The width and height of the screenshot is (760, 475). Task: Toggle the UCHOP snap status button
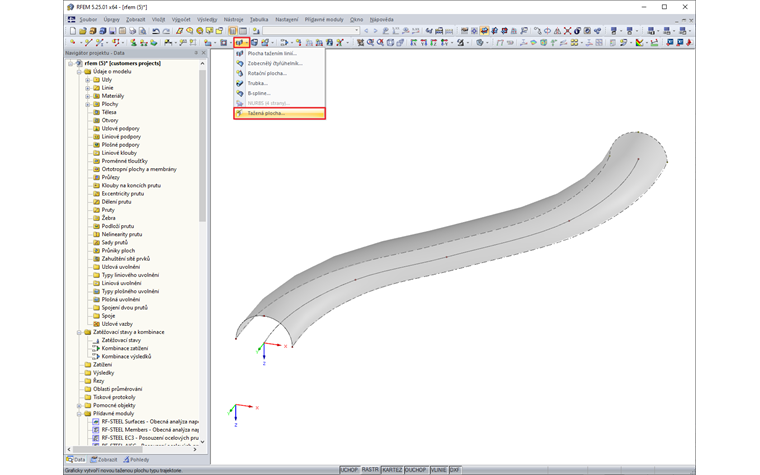[349, 469]
